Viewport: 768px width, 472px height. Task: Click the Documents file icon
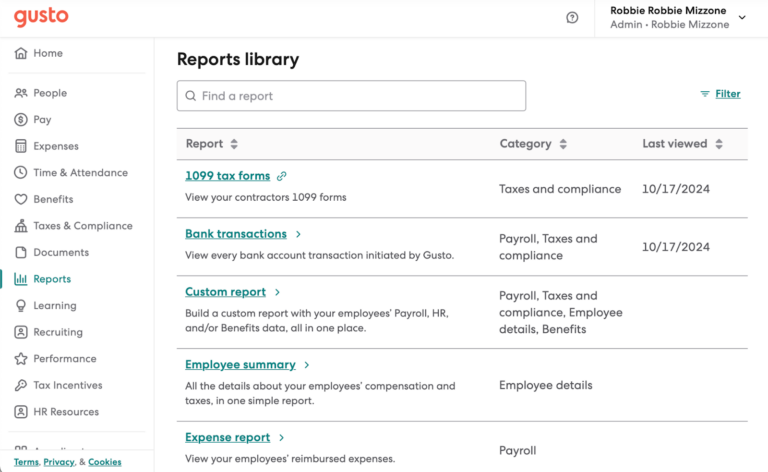coord(21,252)
